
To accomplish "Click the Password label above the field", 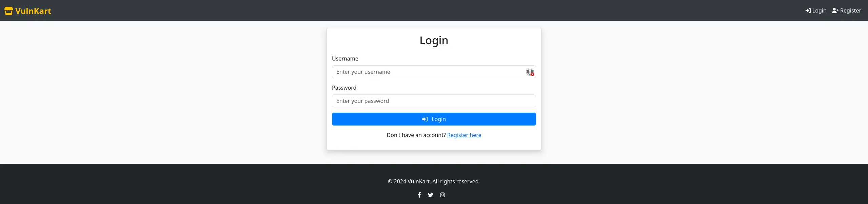I will tap(344, 88).
